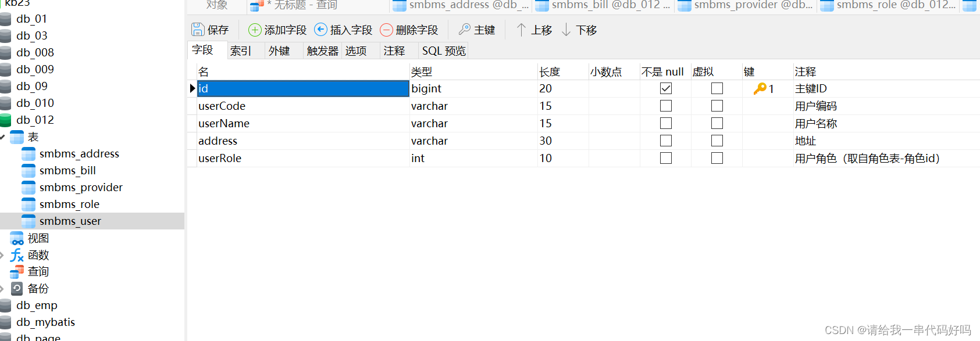This screenshot has height=341, width=980.
Task: Expand the Backup (备份) tree node
Action: pyautogui.click(x=2, y=288)
